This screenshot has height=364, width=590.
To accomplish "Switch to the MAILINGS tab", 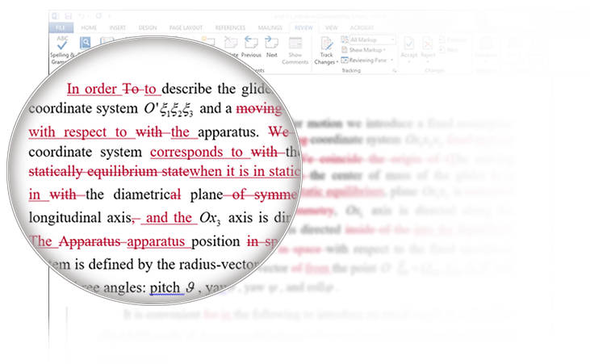I will [270, 28].
